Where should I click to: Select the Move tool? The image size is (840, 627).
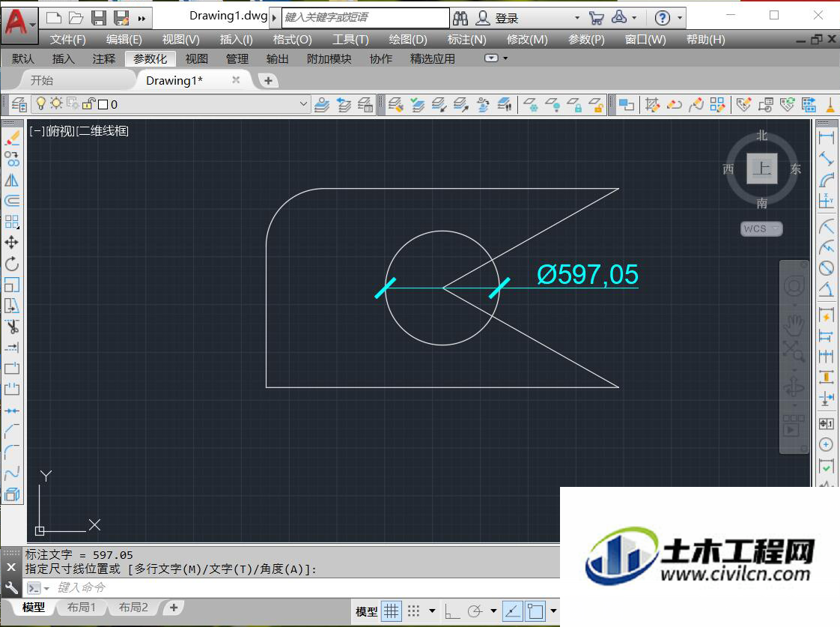[x=12, y=242]
